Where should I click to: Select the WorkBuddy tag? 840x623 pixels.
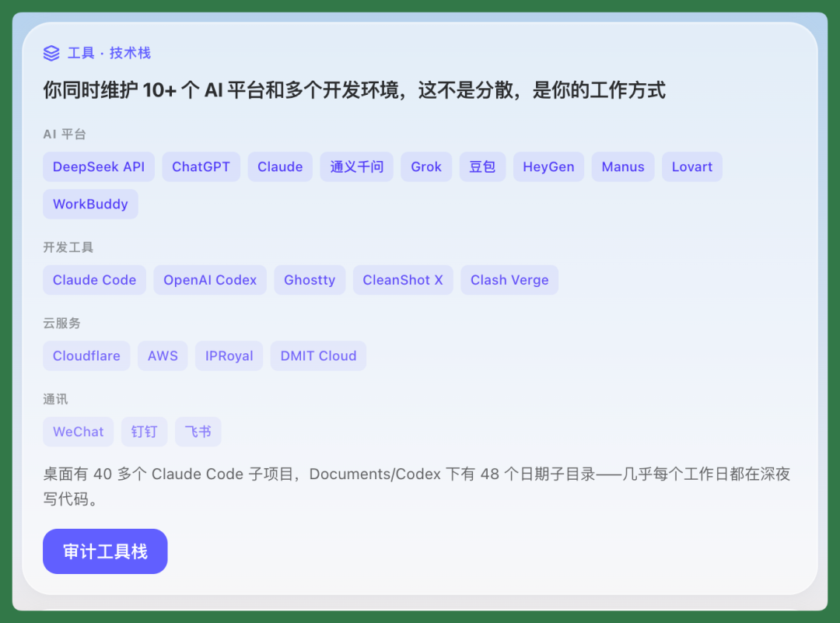90,204
